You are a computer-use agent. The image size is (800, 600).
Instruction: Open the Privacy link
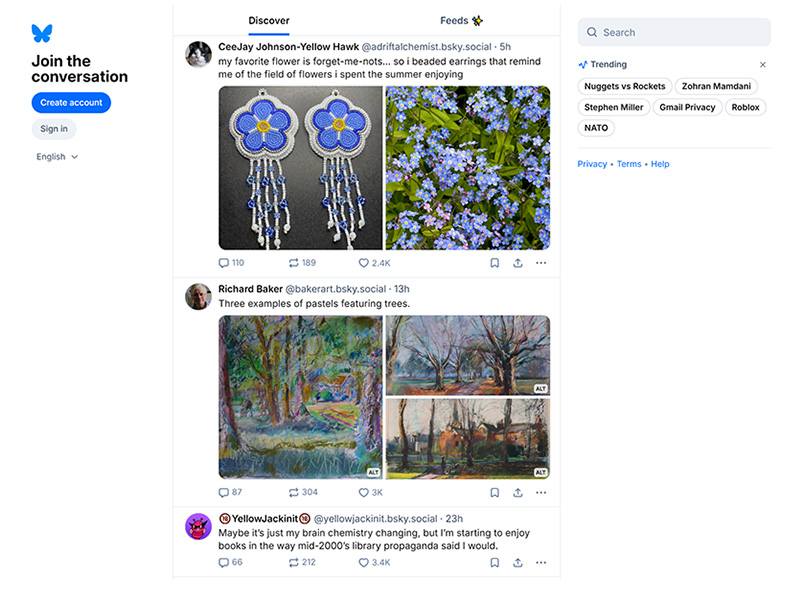coord(592,164)
